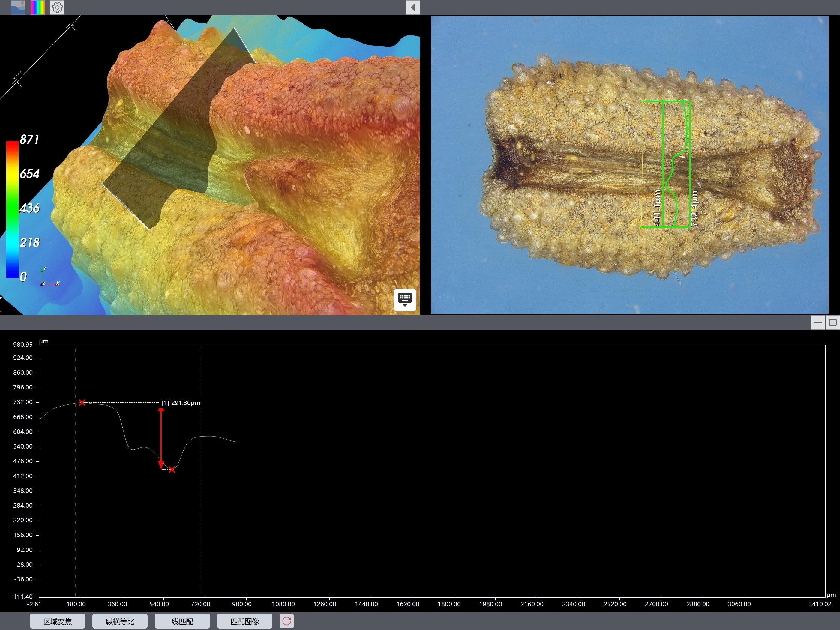840x630 pixels.
Task: Click the 匹配图像 button
Action: [x=244, y=621]
